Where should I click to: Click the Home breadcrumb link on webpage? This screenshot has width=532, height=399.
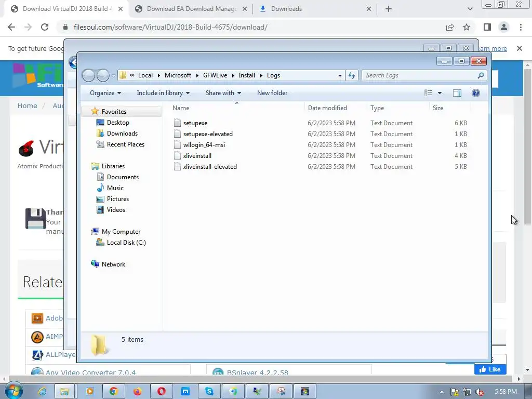[x=27, y=105]
